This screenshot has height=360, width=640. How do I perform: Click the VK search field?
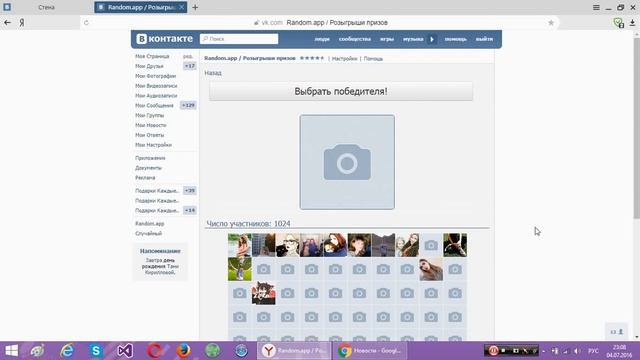click(x=239, y=39)
